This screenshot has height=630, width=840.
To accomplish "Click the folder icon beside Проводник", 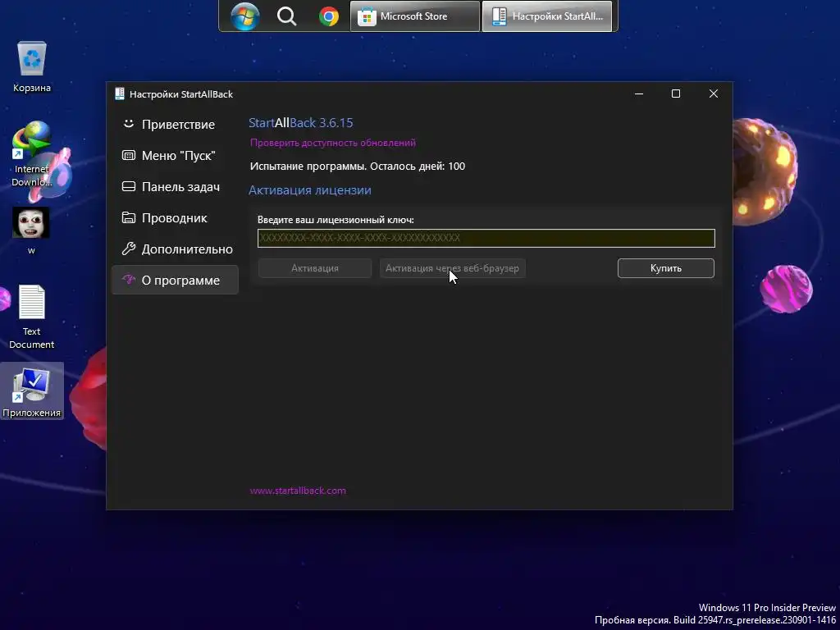I will coord(129,217).
